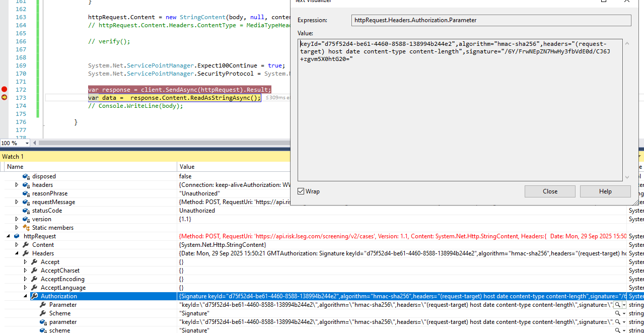This screenshot has width=644, height=333.
Task: Click the current-statement arrow on line 173
Action: pos(5,97)
